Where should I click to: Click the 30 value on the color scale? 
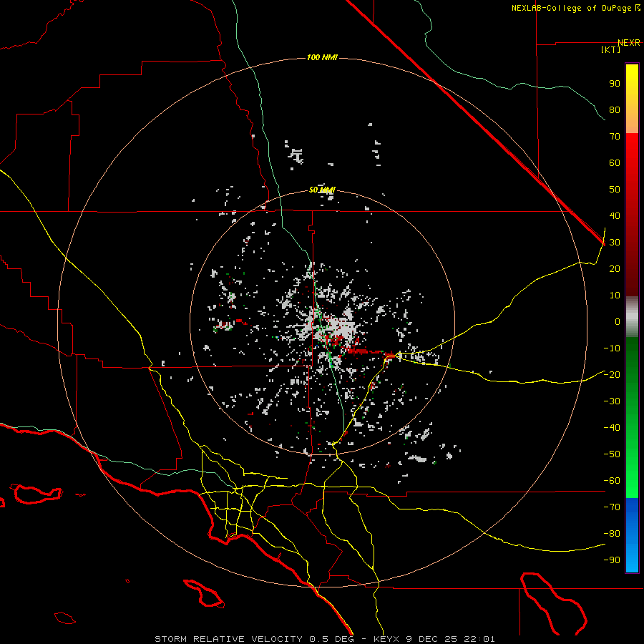coord(615,243)
